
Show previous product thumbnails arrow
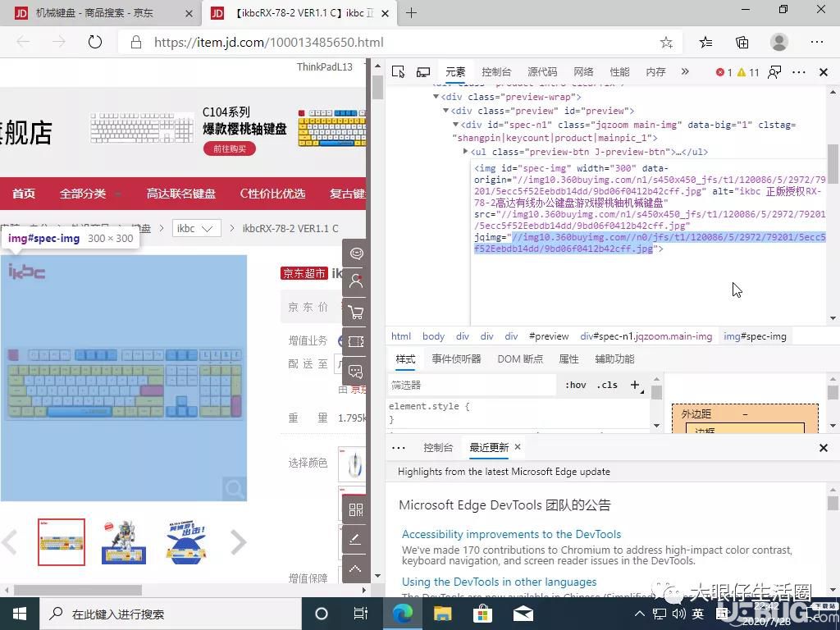(10, 542)
